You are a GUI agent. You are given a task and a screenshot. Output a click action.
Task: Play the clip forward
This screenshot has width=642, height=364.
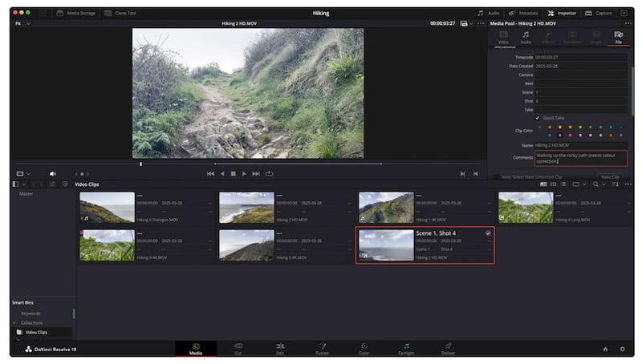(x=244, y=174)
